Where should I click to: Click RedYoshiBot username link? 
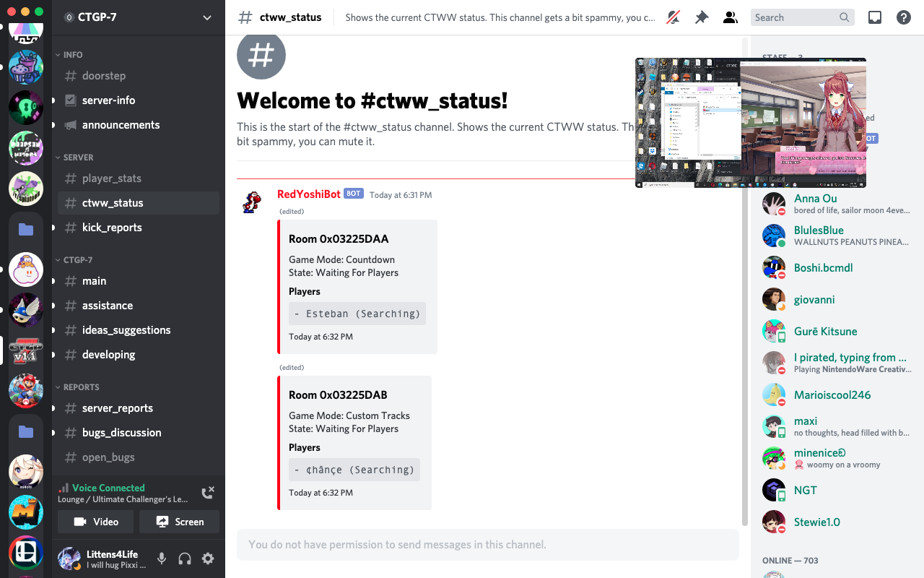309,194
